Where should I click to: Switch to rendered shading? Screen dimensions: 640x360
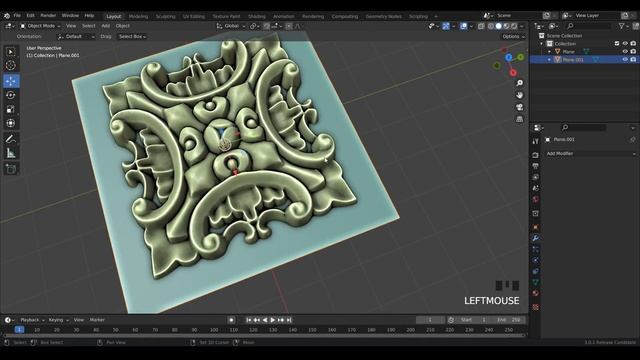pos(514,26)
